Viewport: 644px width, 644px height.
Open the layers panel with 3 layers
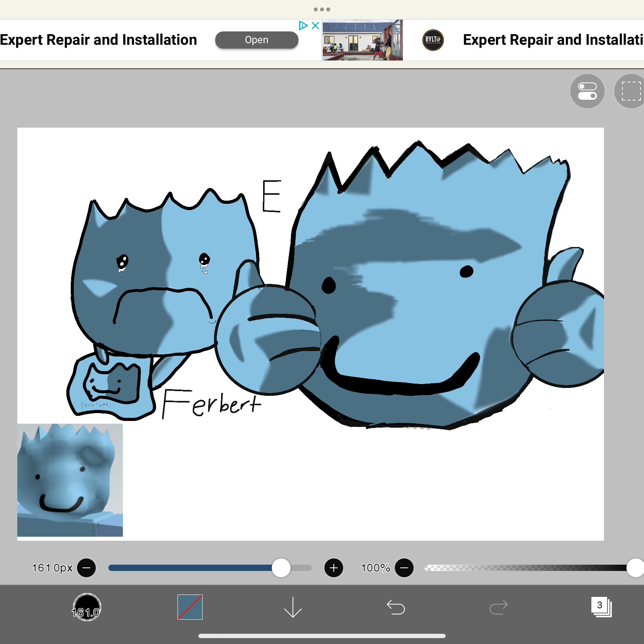[x=601, y=607]
